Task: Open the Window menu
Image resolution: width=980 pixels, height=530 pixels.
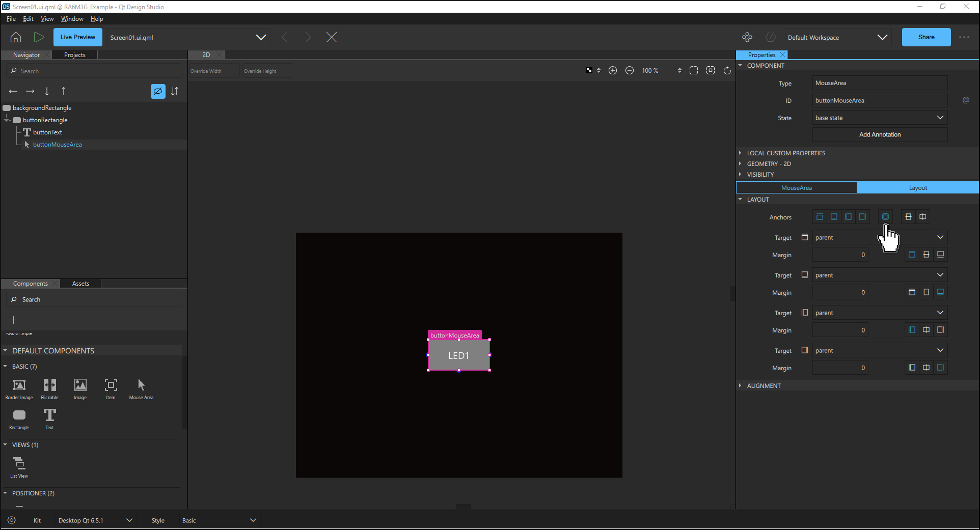Action: tap(72, 19)
